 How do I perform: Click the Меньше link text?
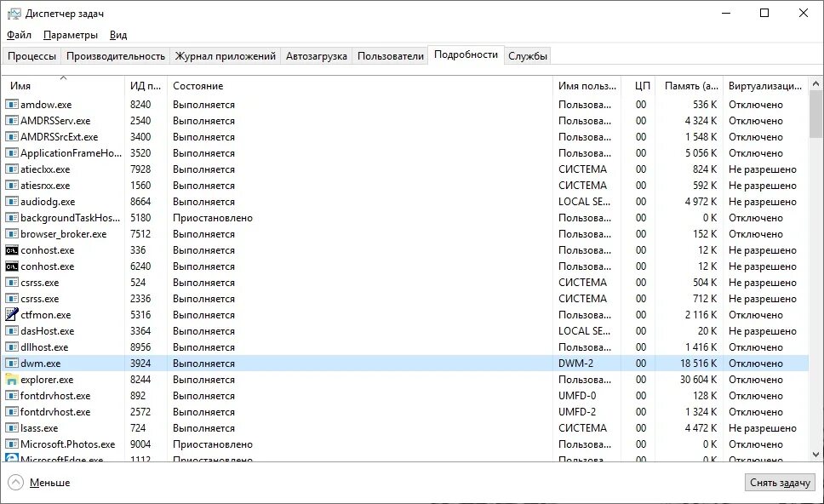click(x=50, y=483)
